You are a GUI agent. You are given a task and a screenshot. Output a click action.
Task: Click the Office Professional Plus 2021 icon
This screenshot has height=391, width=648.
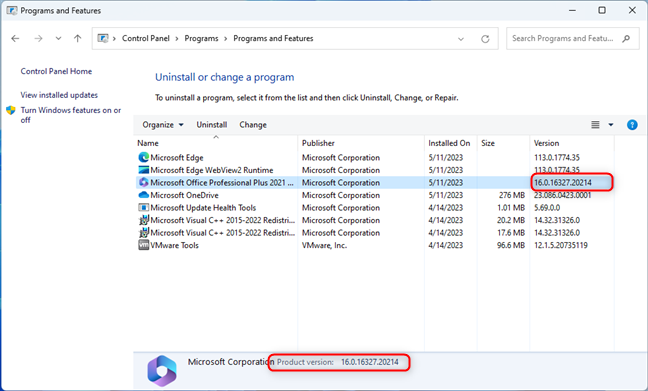click(x=143, y=182)
